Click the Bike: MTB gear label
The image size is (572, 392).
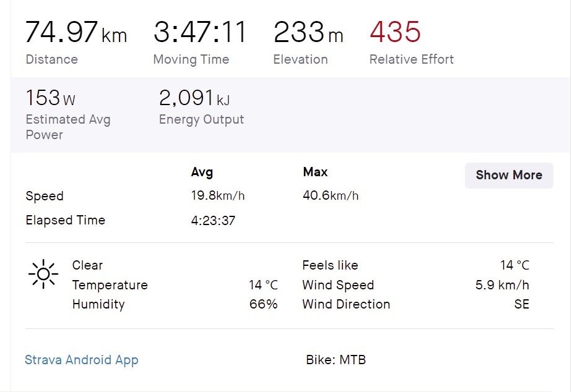click(336, 360)
